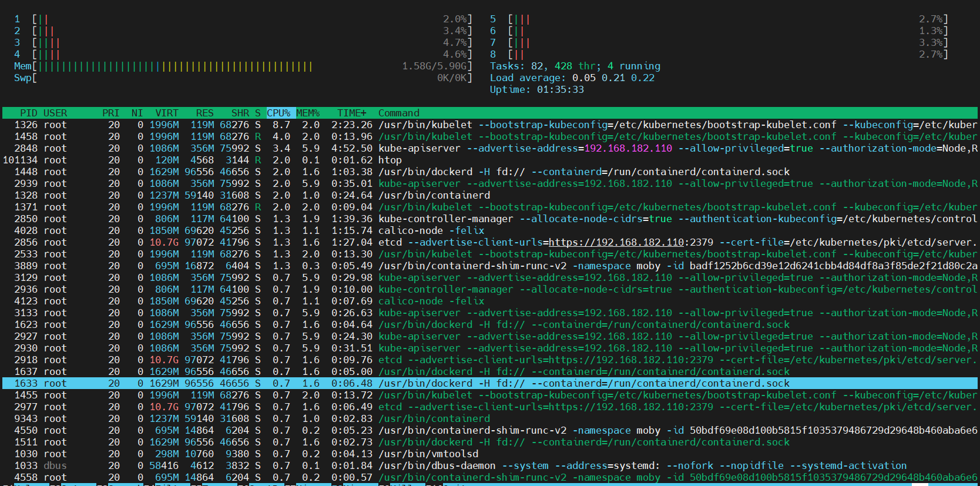Select dbus-daemon process row PID 1033
This screenshot has height=486, width=980.
point(490,465)
